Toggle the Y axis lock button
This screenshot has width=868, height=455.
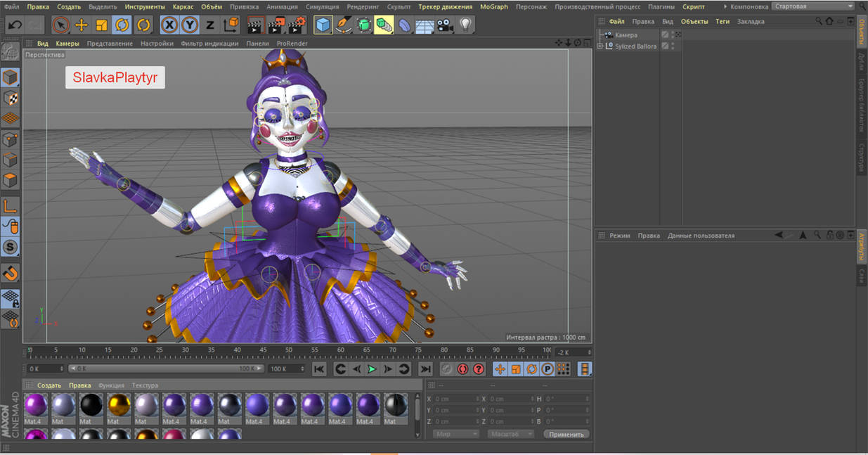click(190, 24)
